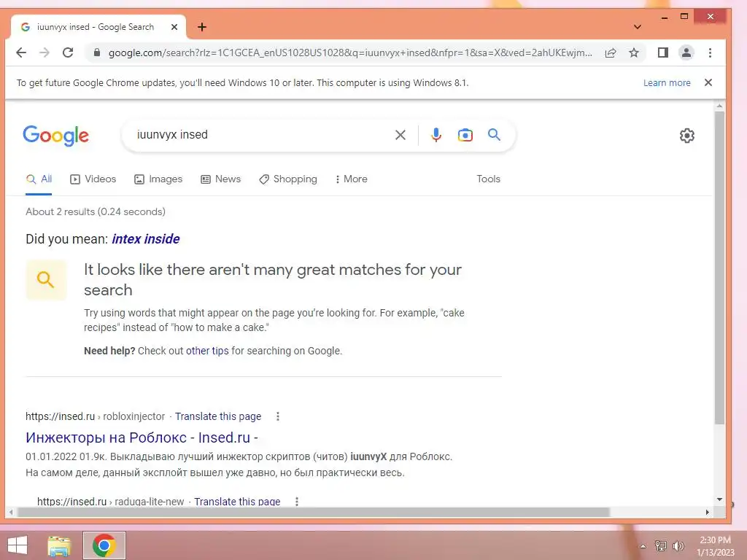This screenshot has height=560, width=747.
Task: Expand the More search categories menu
Action: click(351, 179)
